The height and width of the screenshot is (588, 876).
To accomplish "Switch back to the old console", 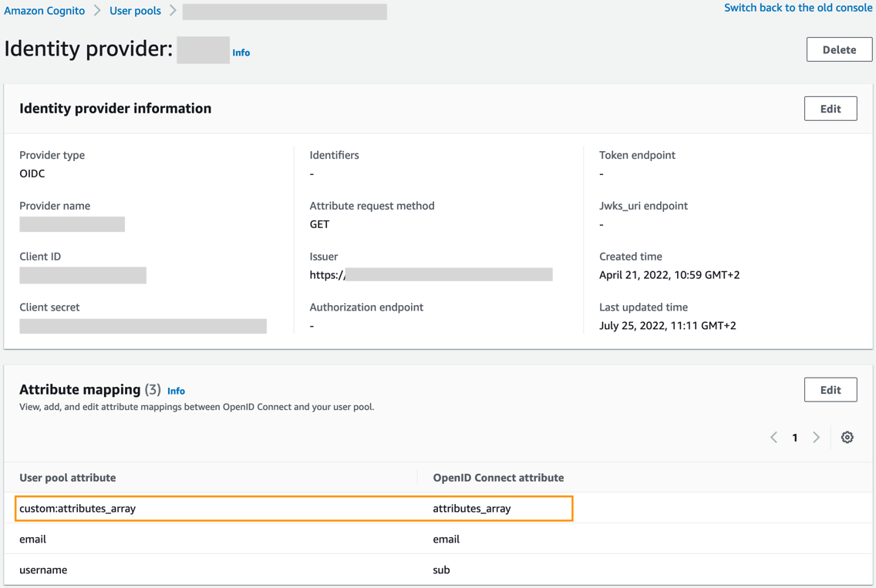I will tap(798, 8).
